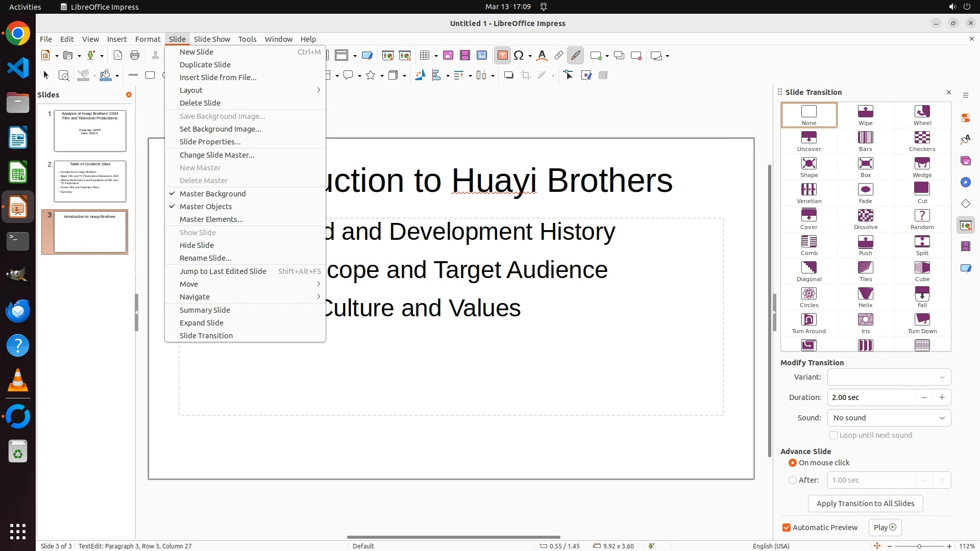Click the zoom slider in the status bar

tap(919, 546)
